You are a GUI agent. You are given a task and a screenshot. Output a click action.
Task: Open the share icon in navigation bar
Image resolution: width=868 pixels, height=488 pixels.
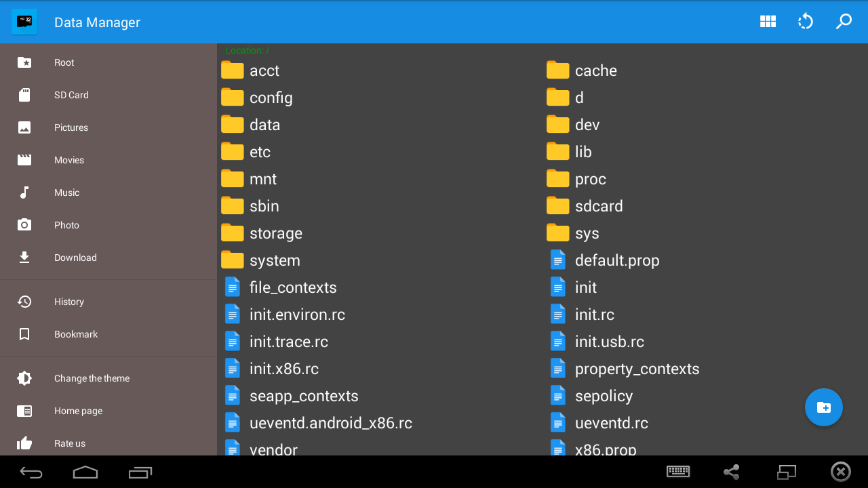point(731,472)
